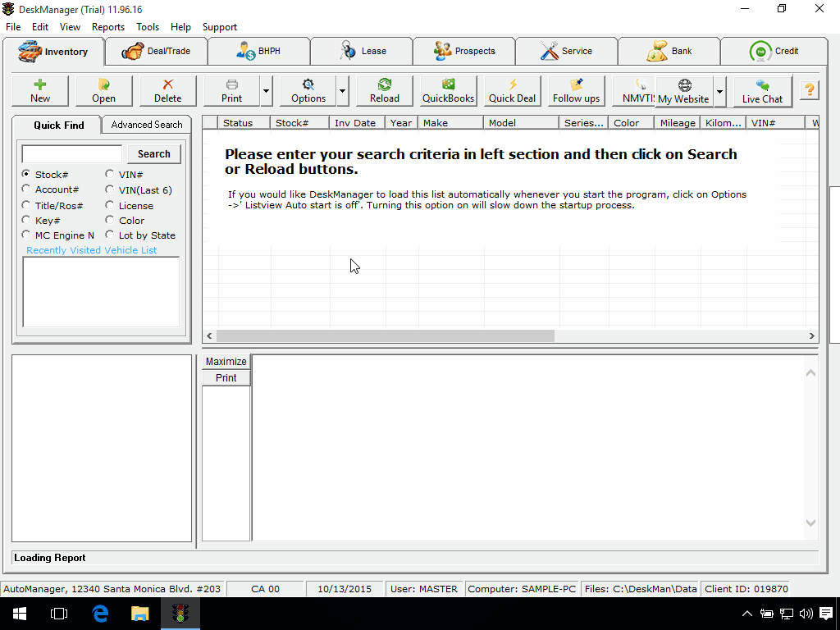Click the New vehicle toolbar button
Viewport: 840px width, 630px height.
coord(40,91)
